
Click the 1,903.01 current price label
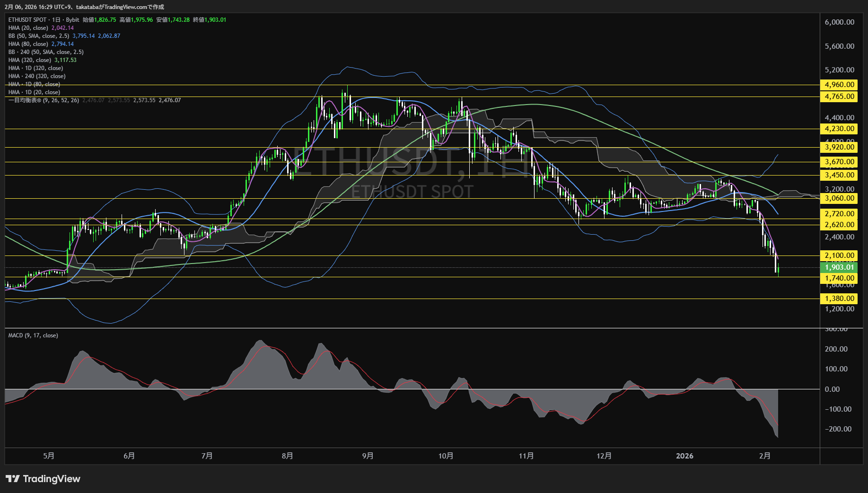pyautogui.click(x=839, y=267)
